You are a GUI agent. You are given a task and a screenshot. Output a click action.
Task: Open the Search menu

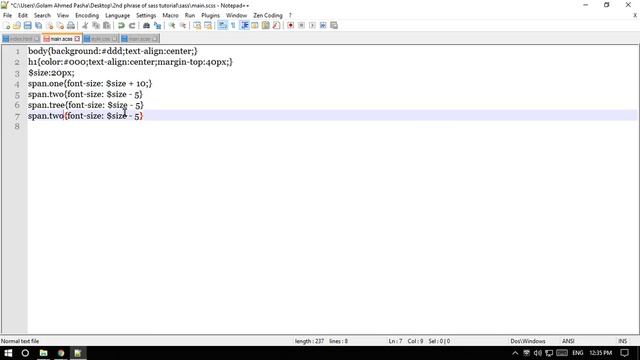(x=42, y=15)
